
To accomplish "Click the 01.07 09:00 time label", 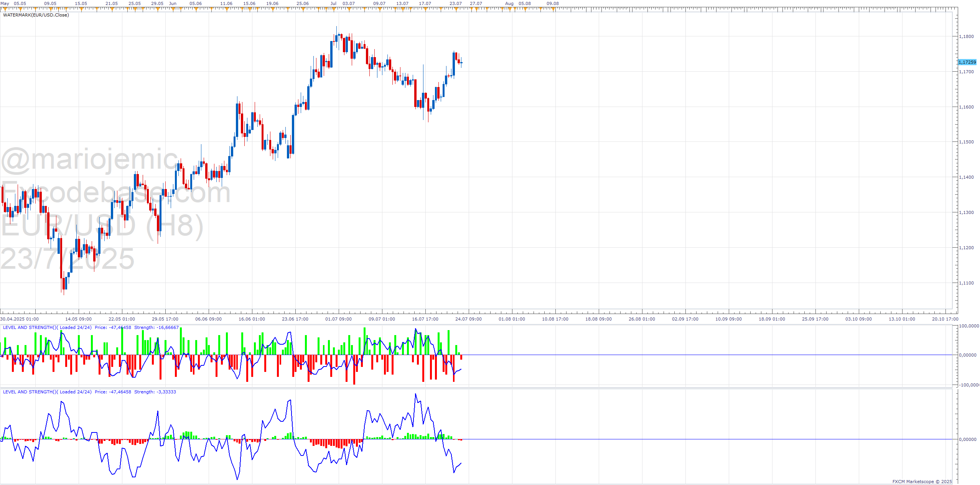I will [338, 319].
